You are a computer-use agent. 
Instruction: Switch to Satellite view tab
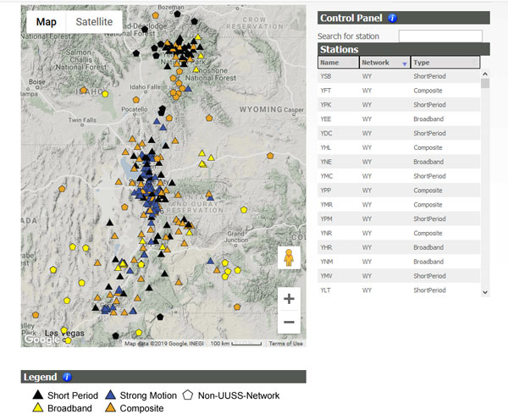pyautogui.click(x=94, y=22)
